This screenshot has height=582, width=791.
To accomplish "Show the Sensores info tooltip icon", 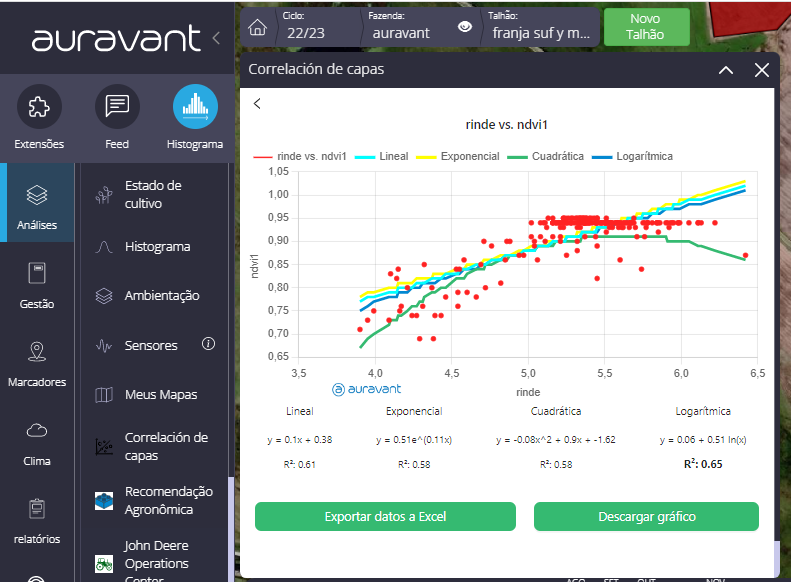I will (x=208, y=344).
